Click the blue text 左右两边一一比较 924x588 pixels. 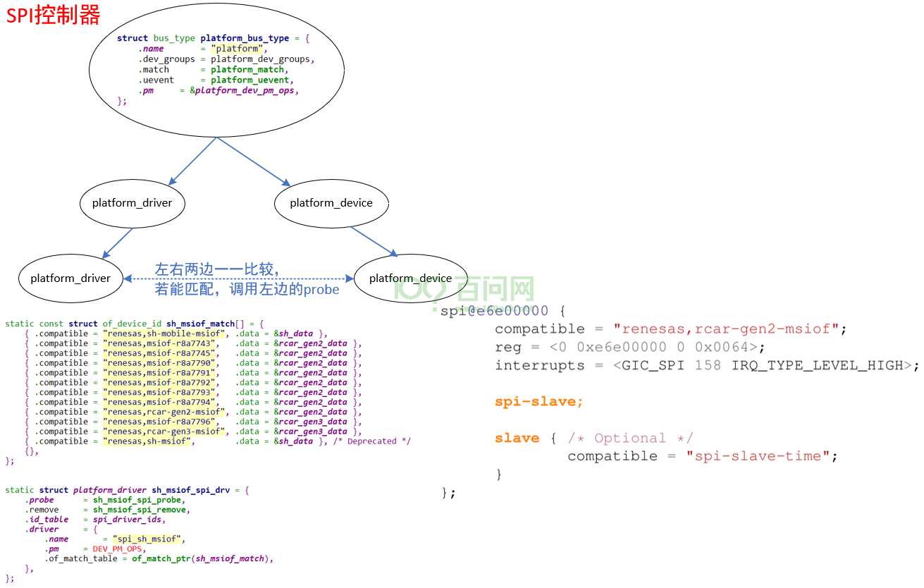tap(218, 269)
